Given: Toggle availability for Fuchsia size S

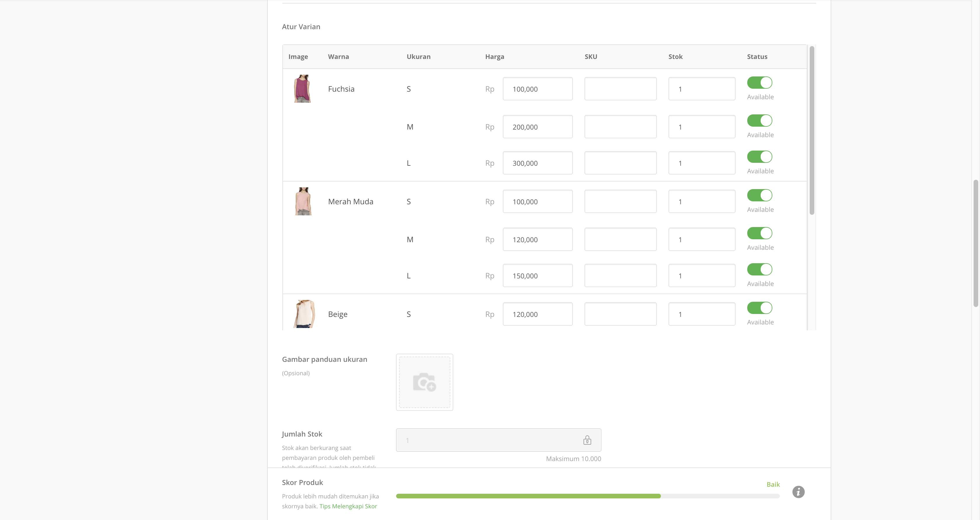Looking at the screenshot, I should (x=759, y=83).
